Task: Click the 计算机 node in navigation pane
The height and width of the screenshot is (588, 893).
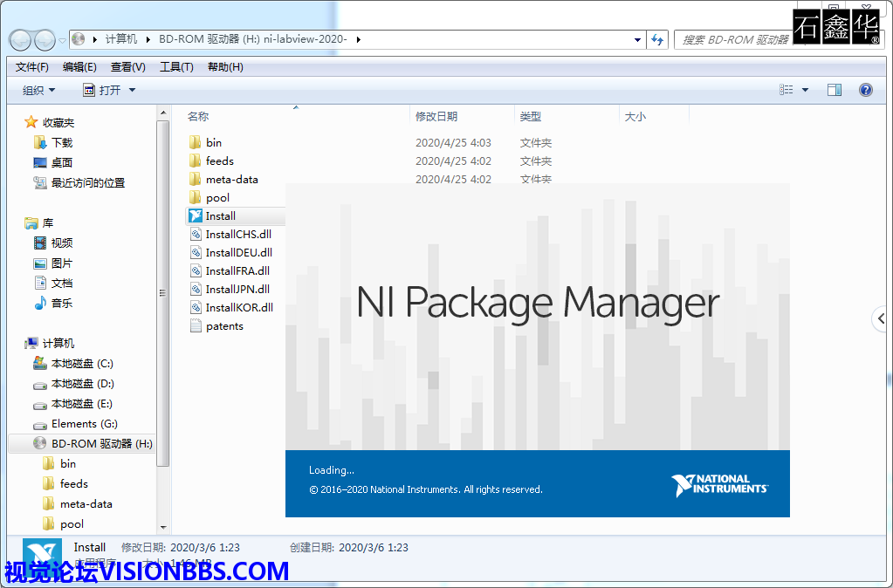Action: click(58, 343)
